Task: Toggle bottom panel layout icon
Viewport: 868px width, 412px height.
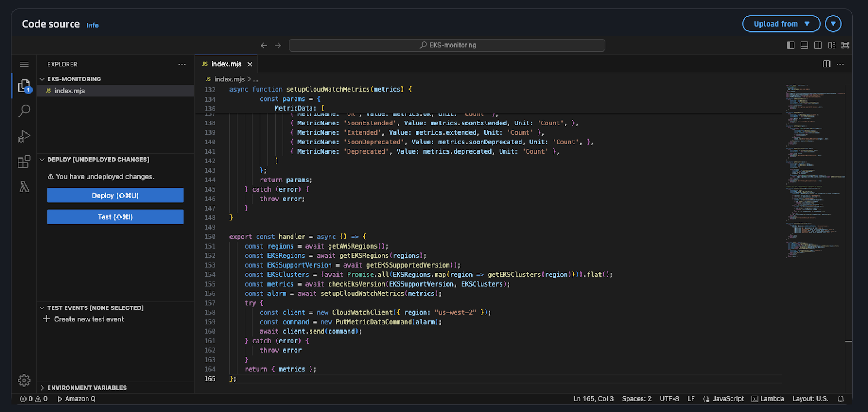Action: coord(804,46)
